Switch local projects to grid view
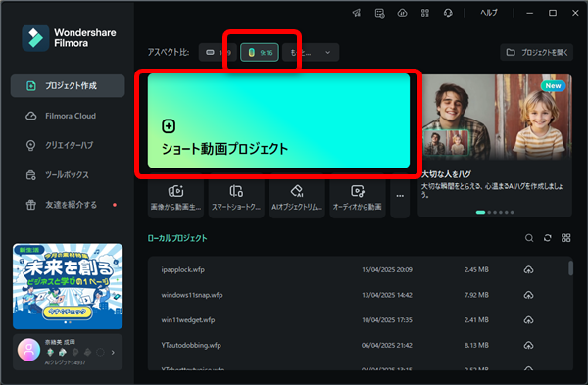The width and height of the screenshot is (588, 385). pyautogui.click(x=565, y=238)
